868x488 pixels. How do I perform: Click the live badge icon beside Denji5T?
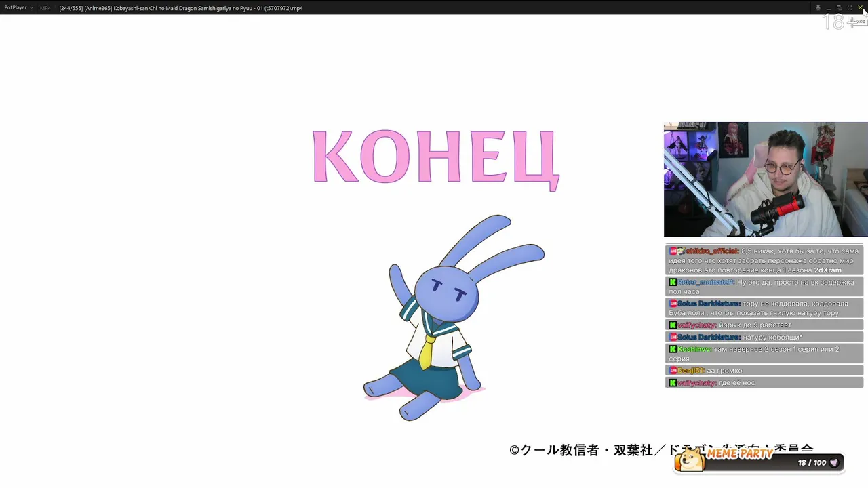(673, 371)
